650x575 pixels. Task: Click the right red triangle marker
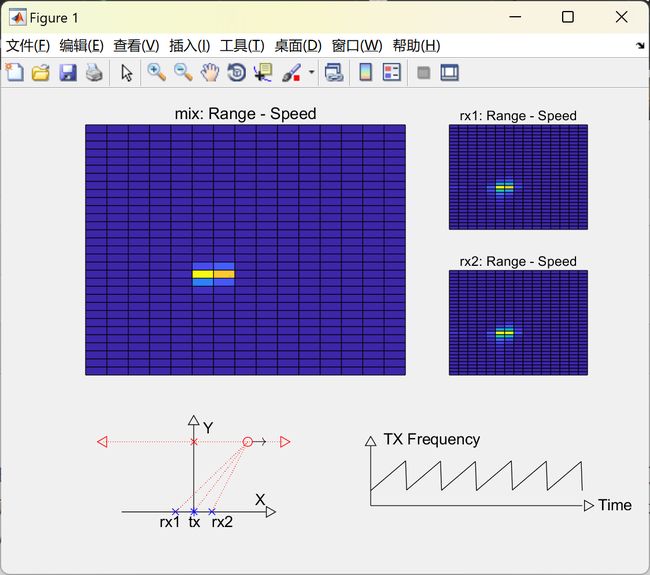coord(285,442)
